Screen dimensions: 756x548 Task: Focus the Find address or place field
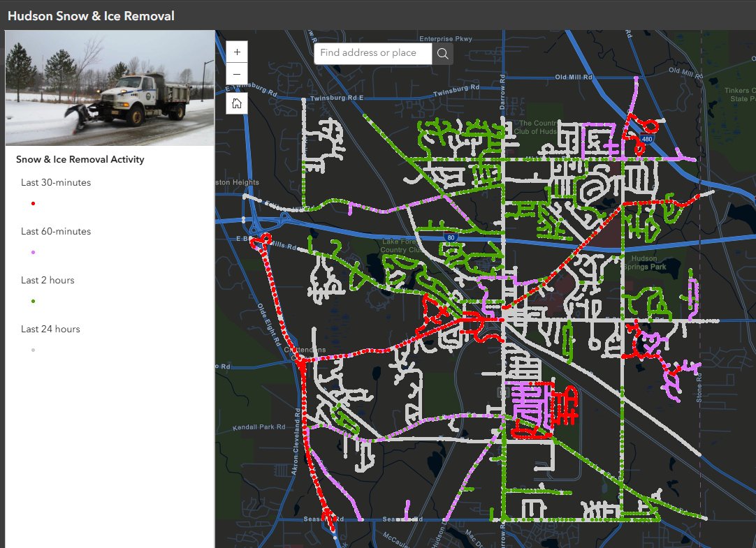[x=372, y=54]
